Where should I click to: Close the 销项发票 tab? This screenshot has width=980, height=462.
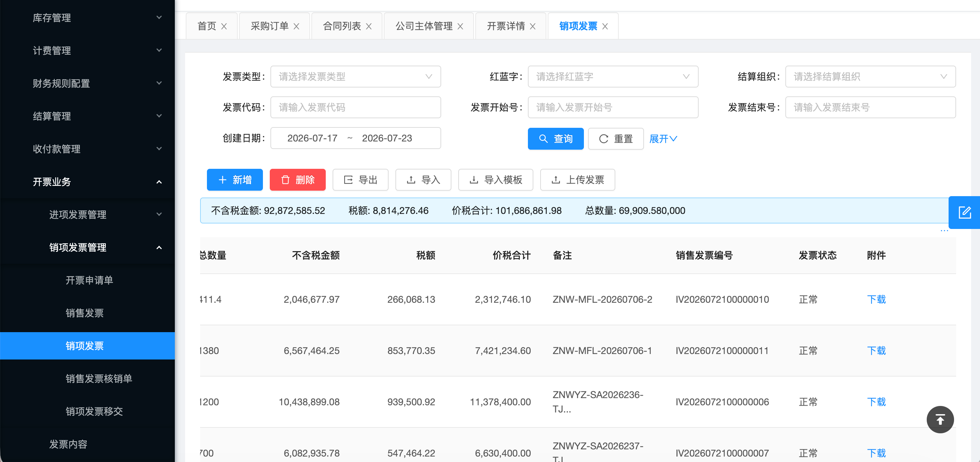(x=605, y=26)
